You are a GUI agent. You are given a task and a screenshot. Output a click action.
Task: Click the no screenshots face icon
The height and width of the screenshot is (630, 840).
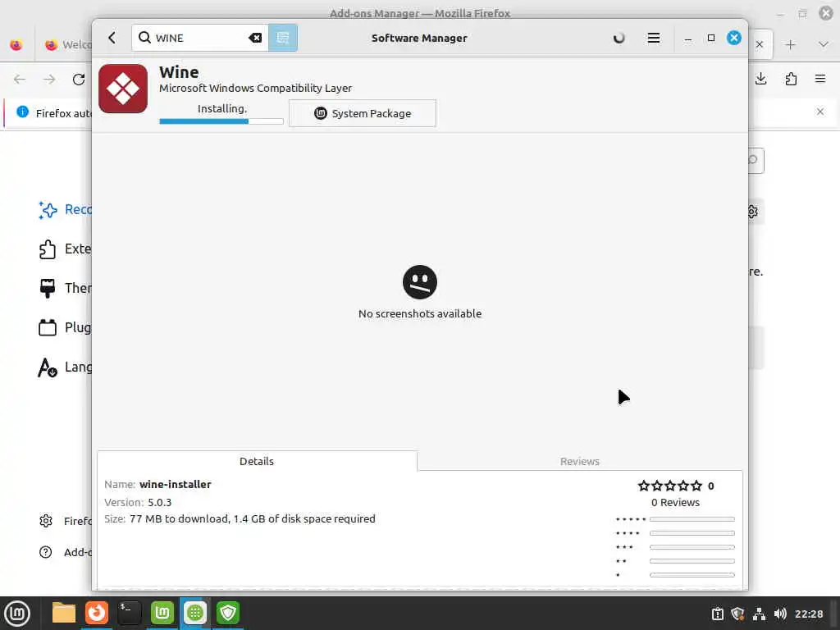pyautogui.click(x=419, y=282)
